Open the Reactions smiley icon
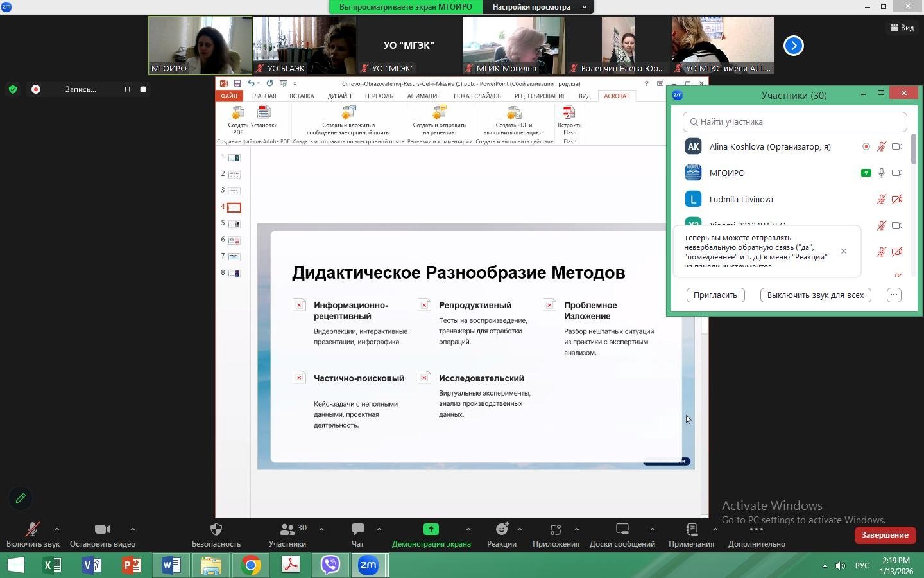Viewport: 924px width, 578px height. (x=501, y=530)
